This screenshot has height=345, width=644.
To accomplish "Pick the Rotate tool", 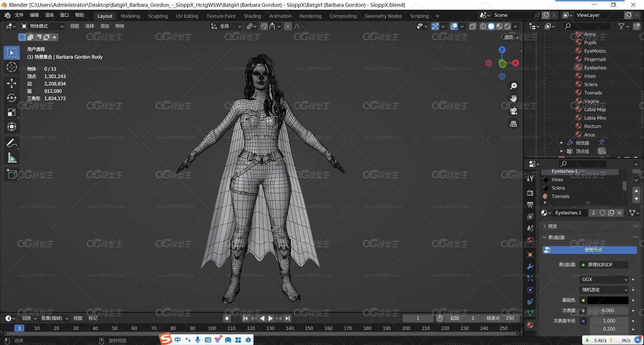I will [x=12, y=98].
